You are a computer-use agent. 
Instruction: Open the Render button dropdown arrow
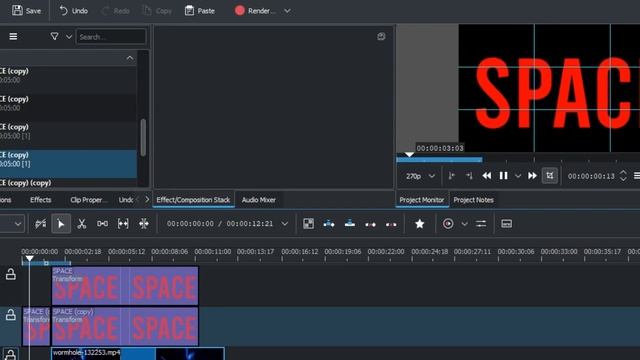(287, 11)
